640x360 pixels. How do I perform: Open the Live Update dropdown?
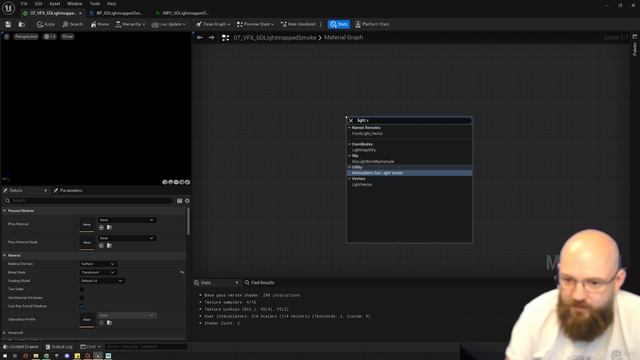pyautogui.click(x=169, y=24)
